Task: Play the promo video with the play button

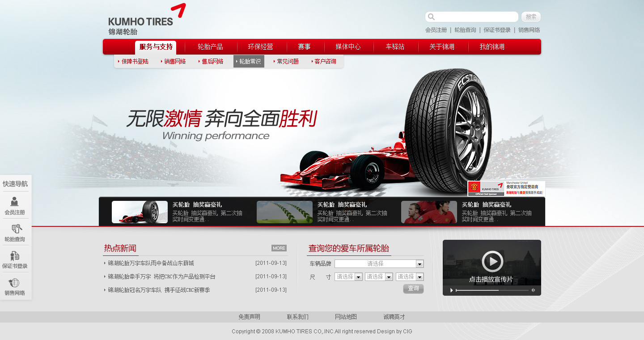Action: coord(492,261)
